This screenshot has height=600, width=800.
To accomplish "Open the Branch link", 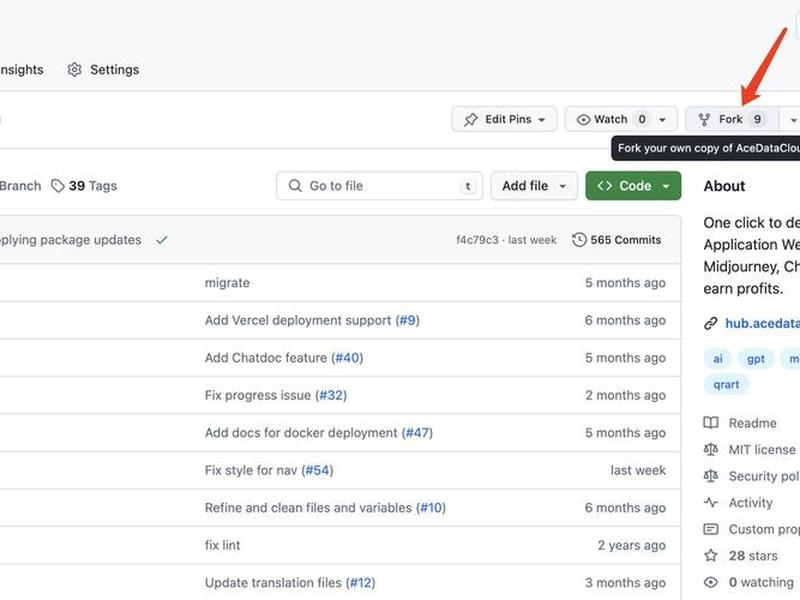I will coord(20,186).
